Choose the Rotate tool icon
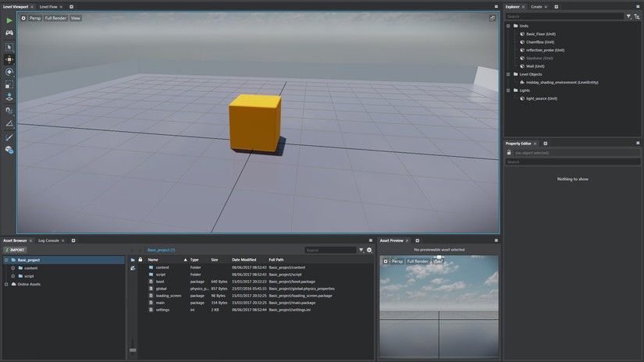The width and height of the screenshot is (644, 362). [x=9, y=73]
